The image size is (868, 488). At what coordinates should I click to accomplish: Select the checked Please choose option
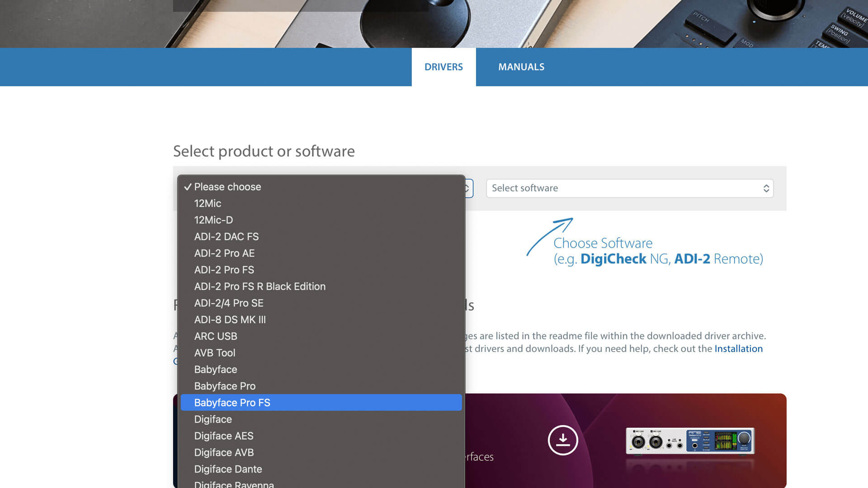click(227, 187)
